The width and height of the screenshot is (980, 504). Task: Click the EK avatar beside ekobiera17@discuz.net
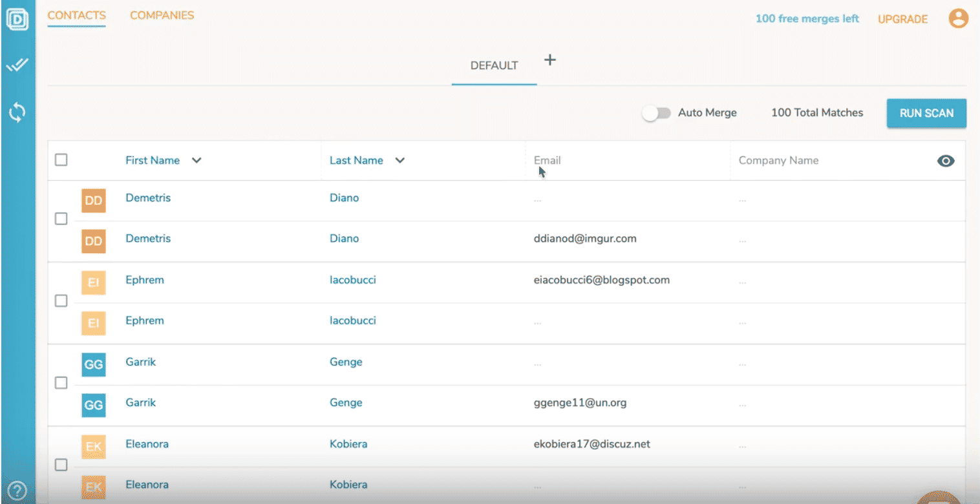tap(94, 446)
